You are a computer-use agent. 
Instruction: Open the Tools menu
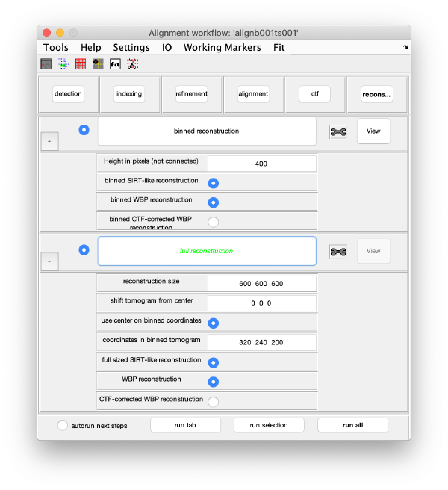[55, 47]
